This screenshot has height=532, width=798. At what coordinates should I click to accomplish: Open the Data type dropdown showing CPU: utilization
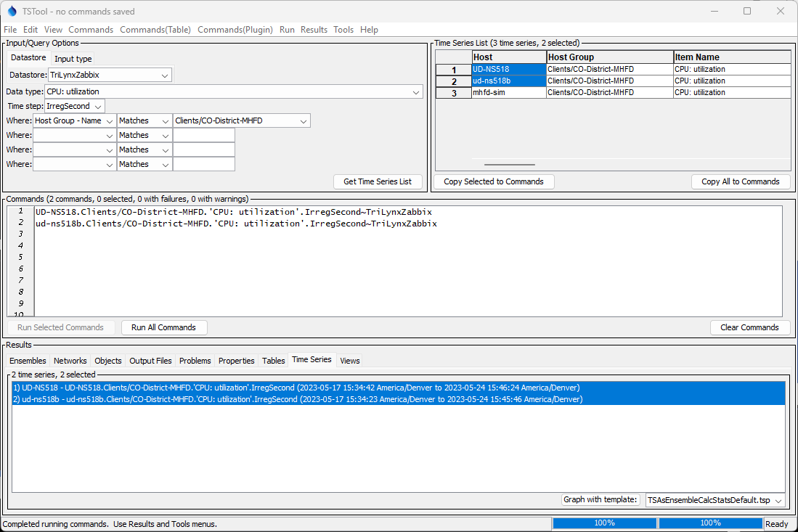(415, 91)
